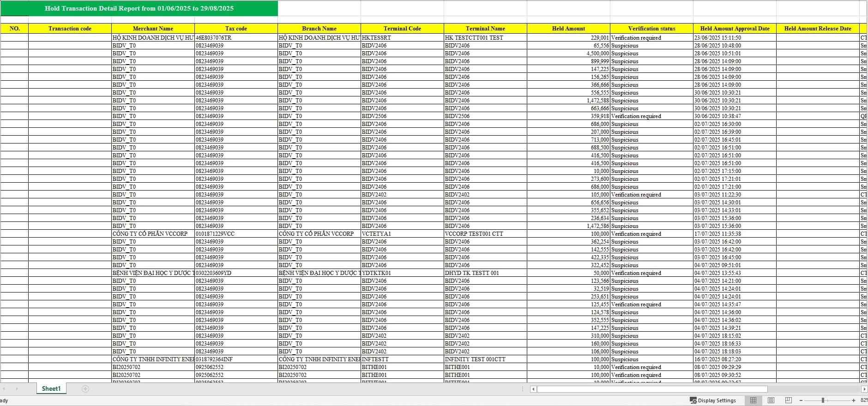Switch to Normal view in status bar
The width and height of the screenshot is (868, 406).
point(753,400)
